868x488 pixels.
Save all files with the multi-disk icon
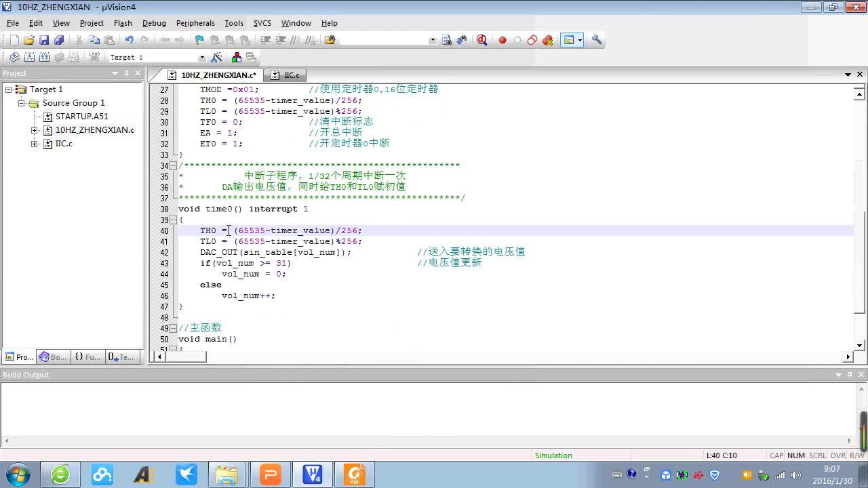click(58, 40)
